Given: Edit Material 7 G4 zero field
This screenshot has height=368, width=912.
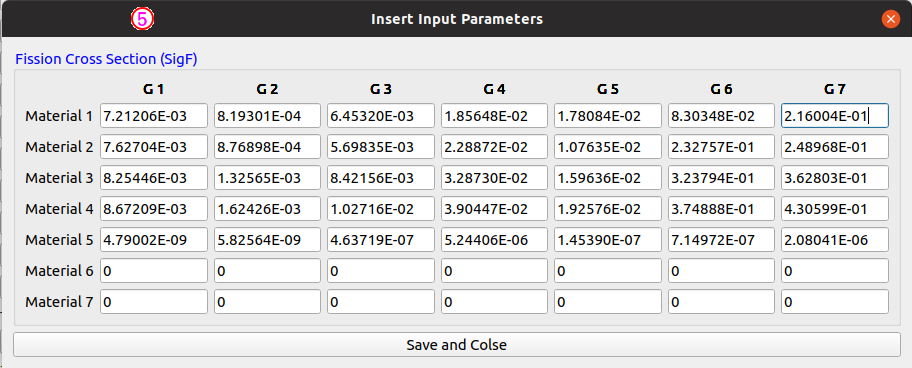Looking at the screenshot, I should [x=494, y=302].
